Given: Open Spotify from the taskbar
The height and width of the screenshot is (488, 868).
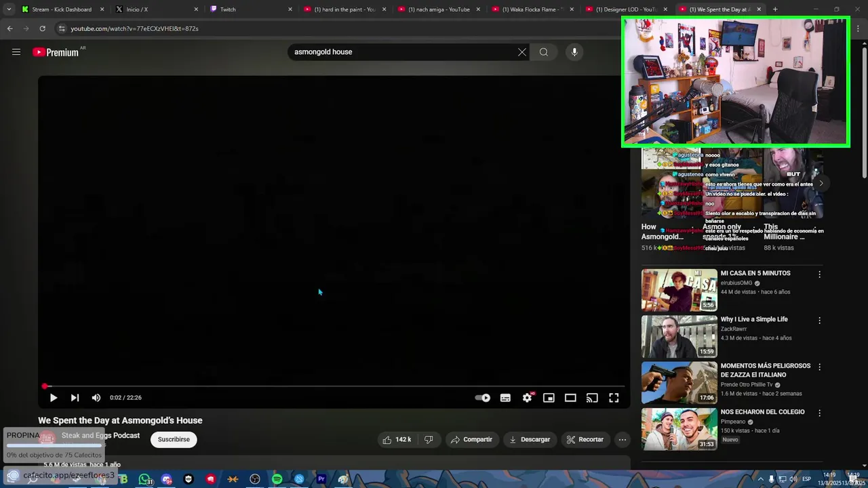Looking at the screenshot, I should [x=277, y=479].
